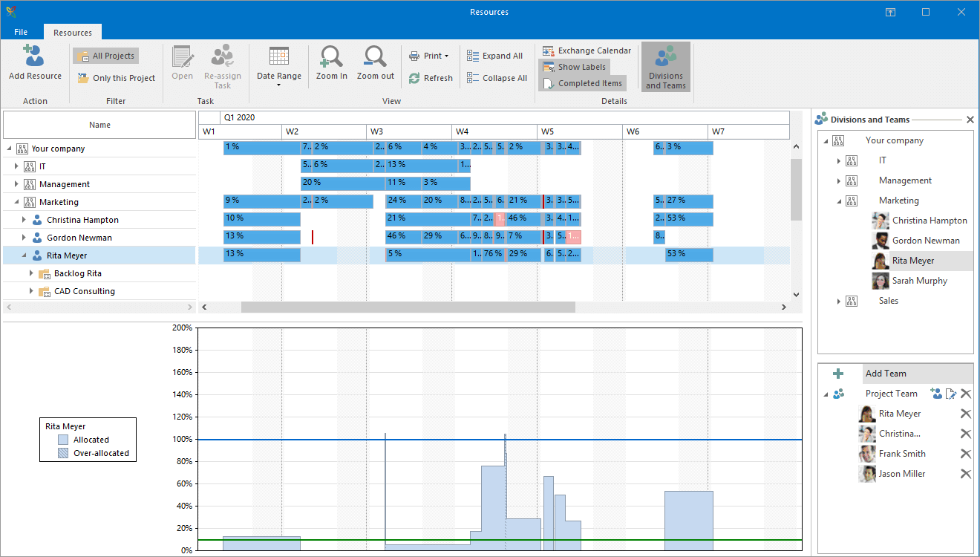Select Gordon Newman person icon in grid
980x557 pixels.
[37, 238]
